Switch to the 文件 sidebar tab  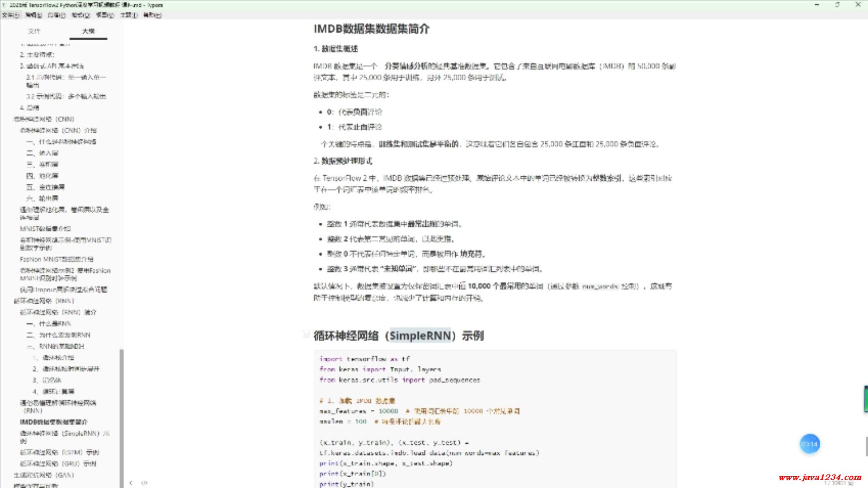34,31
